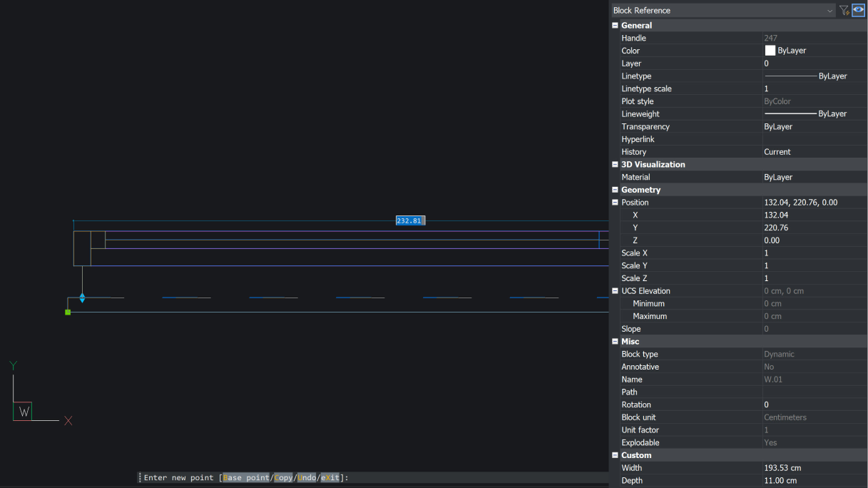Click the Explodable property label
This screenshot has width=868, height=488.
[x=640, y=443]
